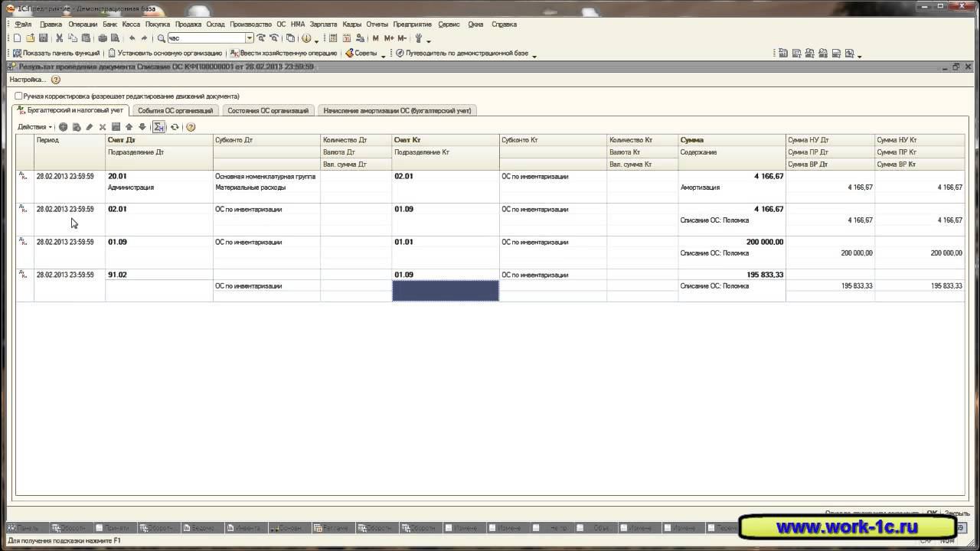
Task: Click the Настройка... button
Action: [28, 80]
